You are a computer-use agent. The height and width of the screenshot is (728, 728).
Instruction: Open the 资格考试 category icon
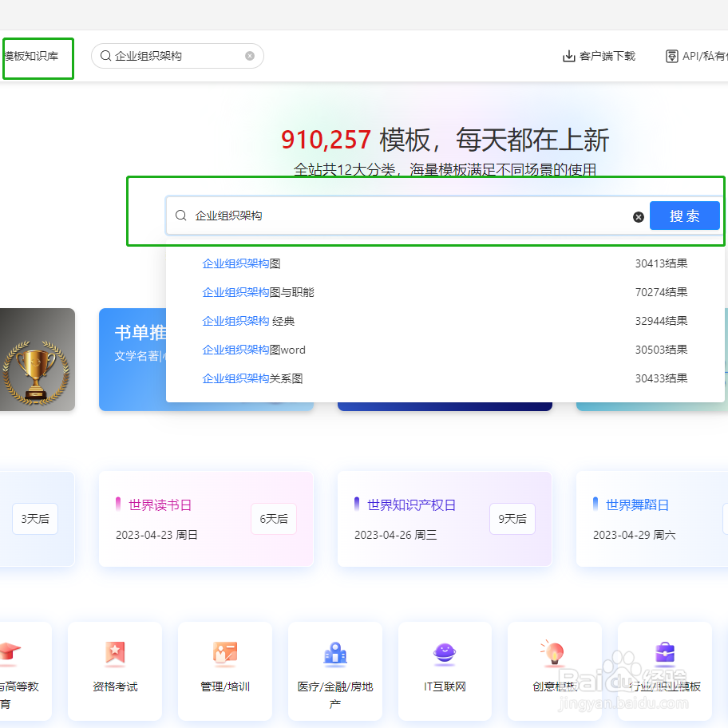[115, 653]
